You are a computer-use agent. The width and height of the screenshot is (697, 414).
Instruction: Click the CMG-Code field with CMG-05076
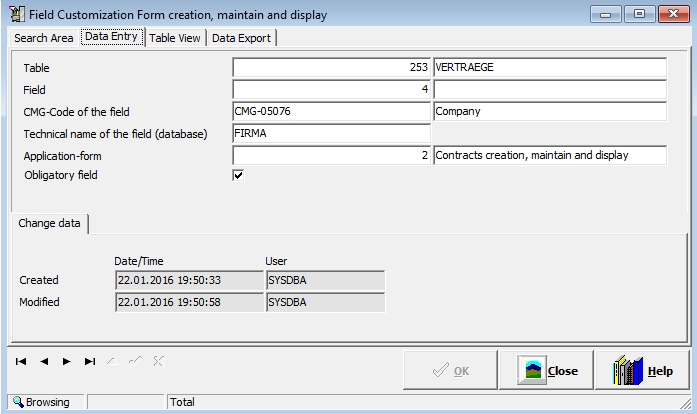[x=331, y=112]
